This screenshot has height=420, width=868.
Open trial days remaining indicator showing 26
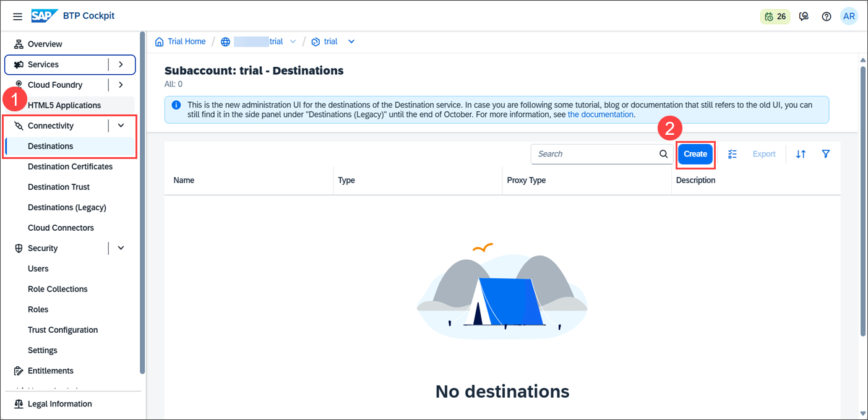[775, 17]
